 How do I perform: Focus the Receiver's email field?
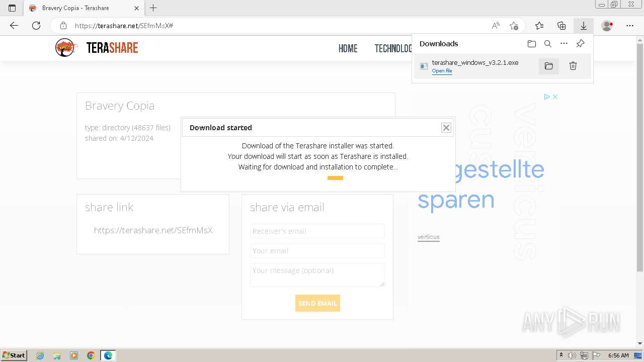pos(317,231)
